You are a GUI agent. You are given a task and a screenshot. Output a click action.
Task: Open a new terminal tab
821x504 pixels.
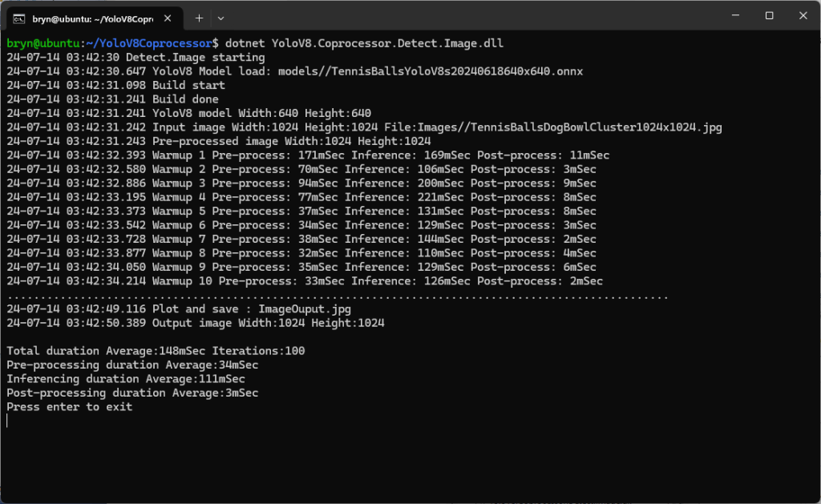[x=199, y=17]
